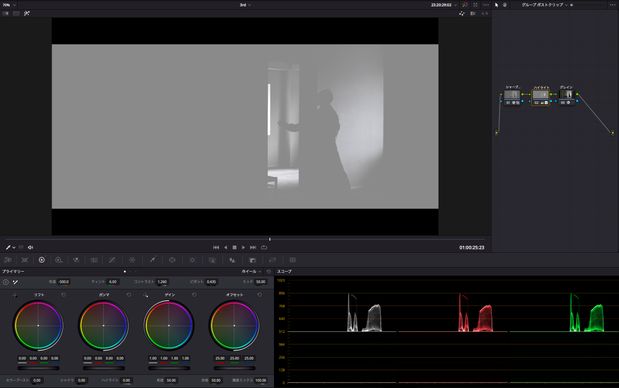This screenshot has height=388, width=619.
Task: Click the プライマリー panel title
Action: [x=13, y=272]
